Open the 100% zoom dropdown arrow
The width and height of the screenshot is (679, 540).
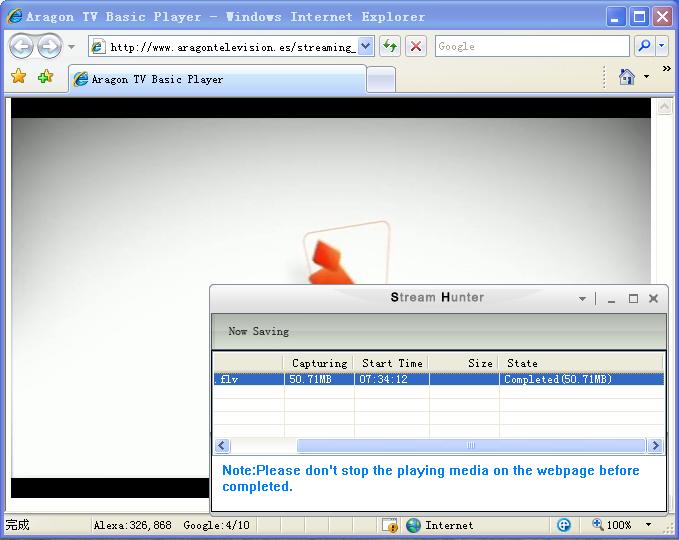648,525
